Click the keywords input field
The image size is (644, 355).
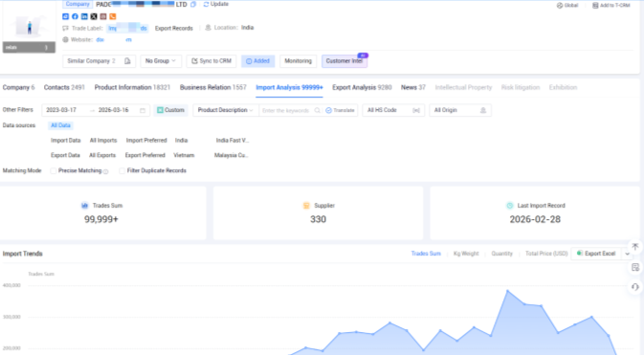285,111
